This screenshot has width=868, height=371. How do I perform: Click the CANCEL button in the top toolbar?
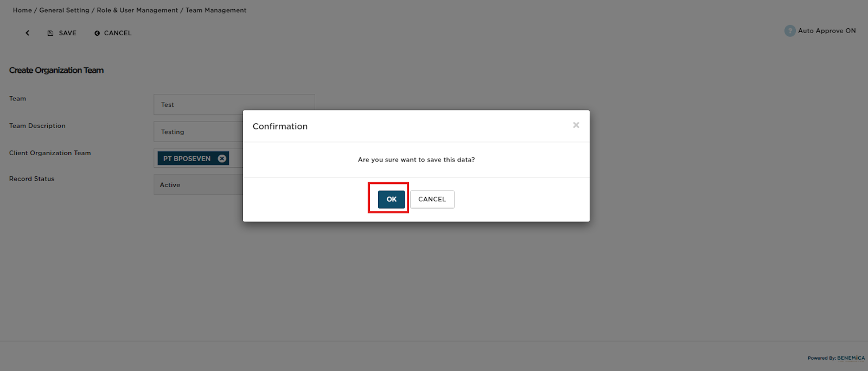113,33
